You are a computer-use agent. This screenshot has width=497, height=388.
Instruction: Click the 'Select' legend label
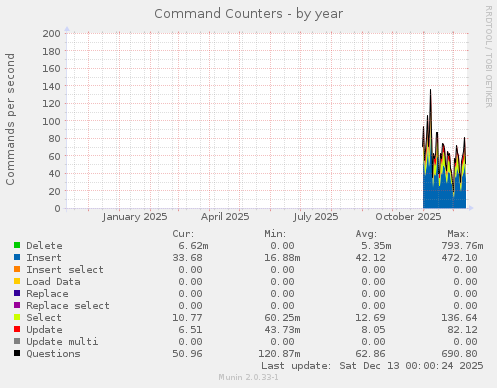pos(44,318)
